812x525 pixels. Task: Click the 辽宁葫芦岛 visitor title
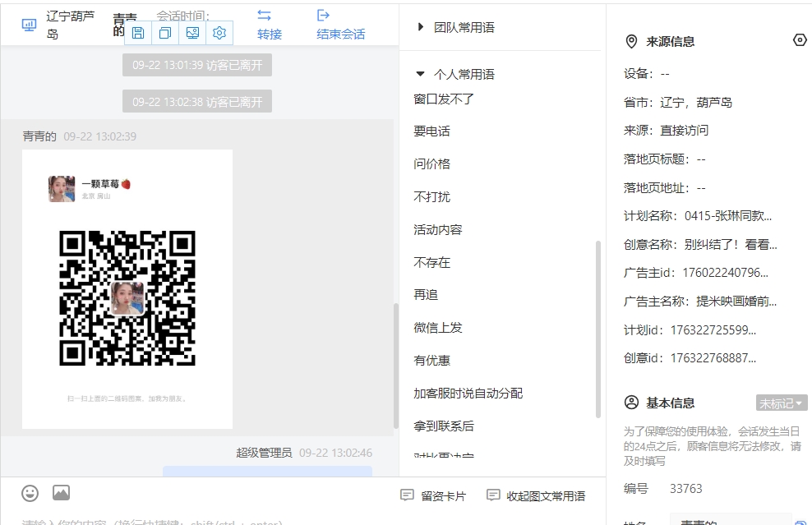coord(70,25)
